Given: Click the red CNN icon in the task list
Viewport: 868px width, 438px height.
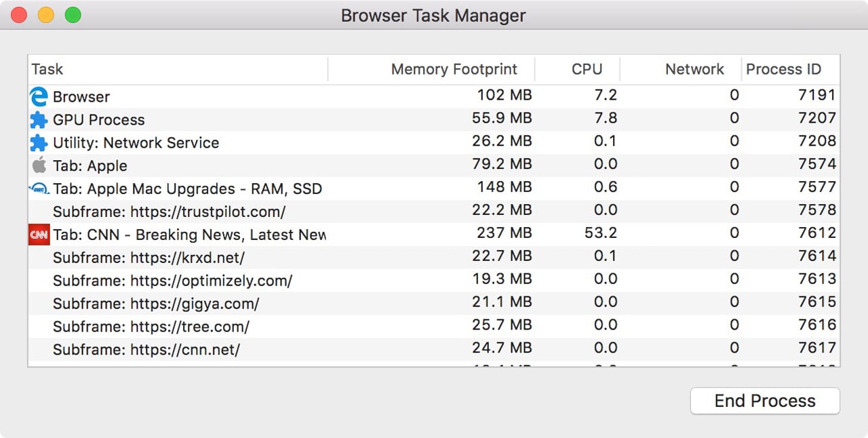Looking at the screenshot, I should [39, 235].
